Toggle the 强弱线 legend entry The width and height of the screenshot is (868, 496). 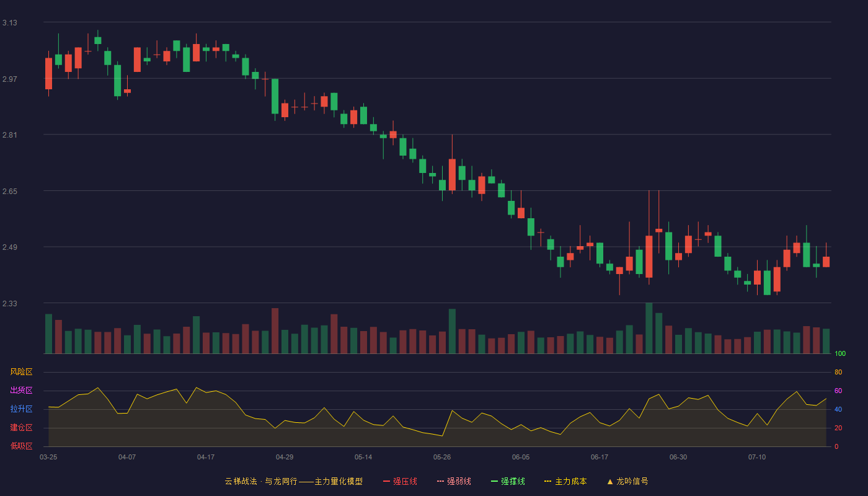[x=454, y=481]
